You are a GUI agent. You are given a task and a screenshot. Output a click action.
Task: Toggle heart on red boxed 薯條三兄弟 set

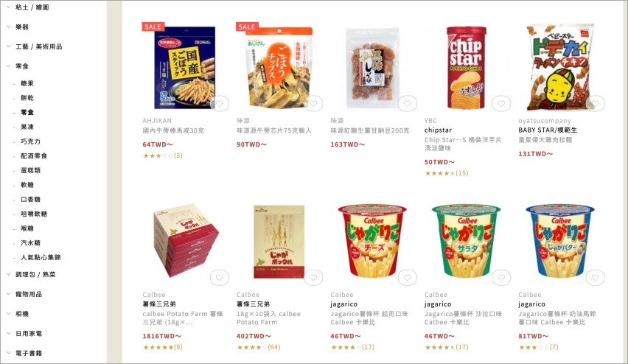[220, 278]
